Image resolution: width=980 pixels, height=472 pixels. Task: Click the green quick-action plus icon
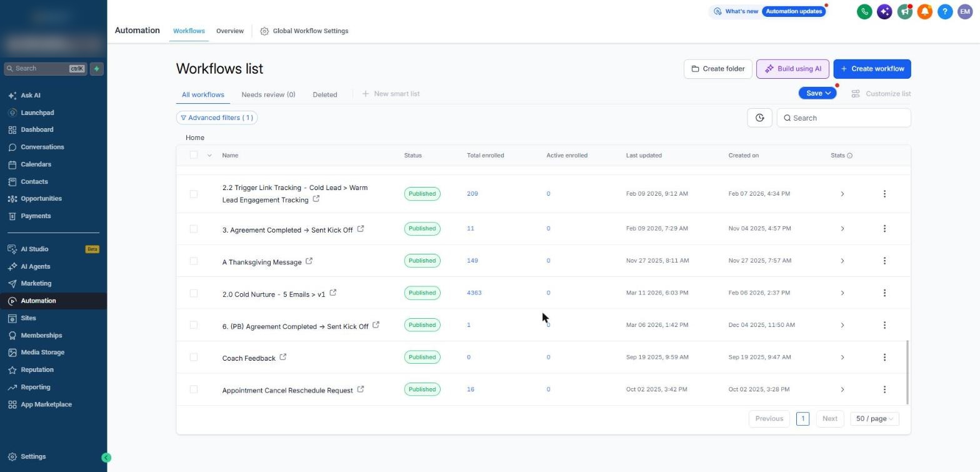pyautogui.click(x=96, y=69)
